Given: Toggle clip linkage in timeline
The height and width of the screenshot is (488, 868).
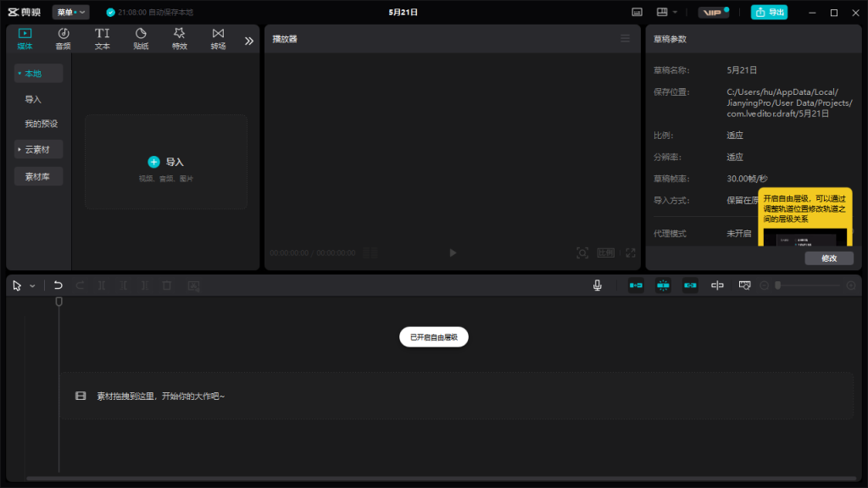Looking at the screenshot, I should coord(690,286).
